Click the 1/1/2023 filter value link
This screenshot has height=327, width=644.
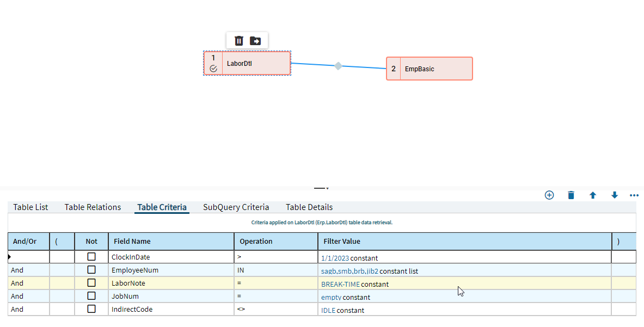click(x=335, y=258)
